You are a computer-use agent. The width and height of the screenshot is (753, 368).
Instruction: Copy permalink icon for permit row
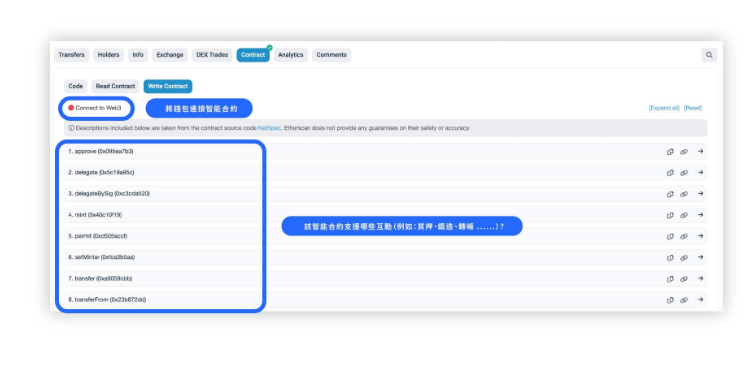[684, 236]
